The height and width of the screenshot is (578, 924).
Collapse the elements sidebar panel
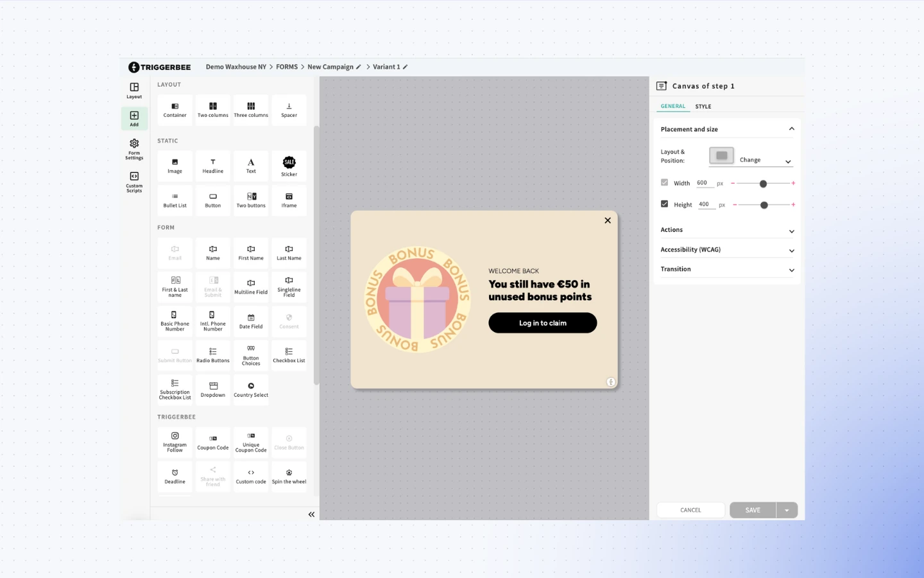311,514
